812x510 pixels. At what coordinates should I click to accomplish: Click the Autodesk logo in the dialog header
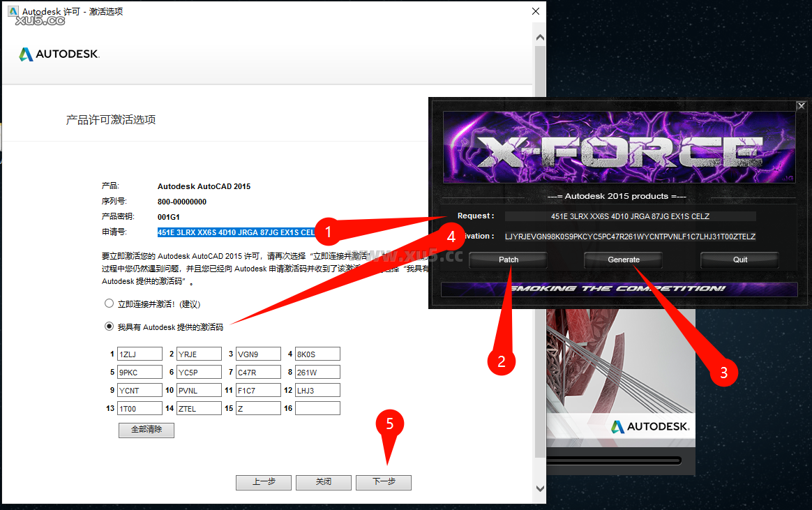click(59, 53)
